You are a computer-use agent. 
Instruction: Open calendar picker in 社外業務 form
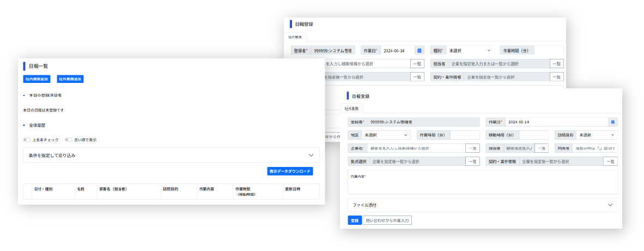click(612, 122)
